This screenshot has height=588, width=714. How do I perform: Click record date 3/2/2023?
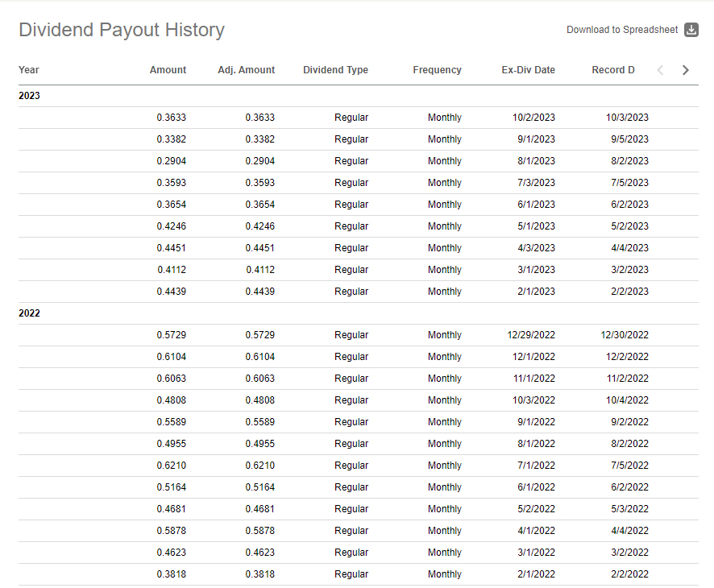click(x=629, y=270)
